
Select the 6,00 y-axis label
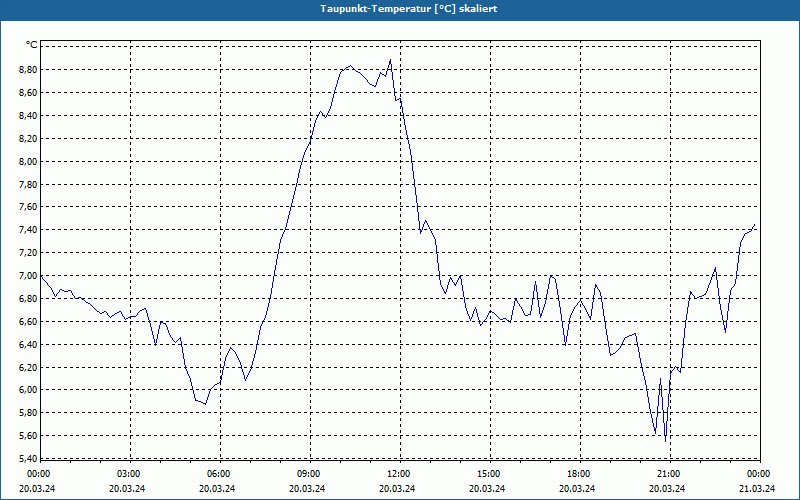tap(28, 389)
